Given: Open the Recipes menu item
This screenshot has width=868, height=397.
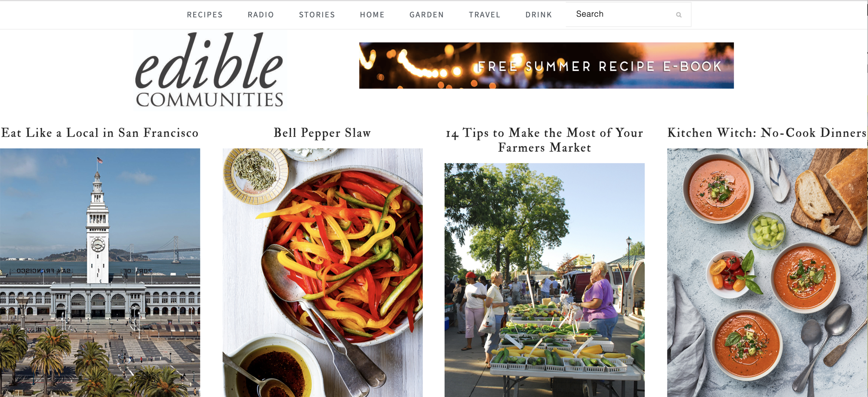Looking at the screenshot, I should [x=205, y=15].
